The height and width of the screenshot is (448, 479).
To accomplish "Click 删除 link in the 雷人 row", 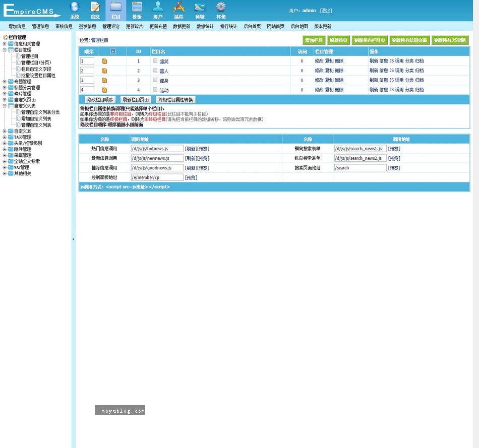I will click(x=339, y=71).
